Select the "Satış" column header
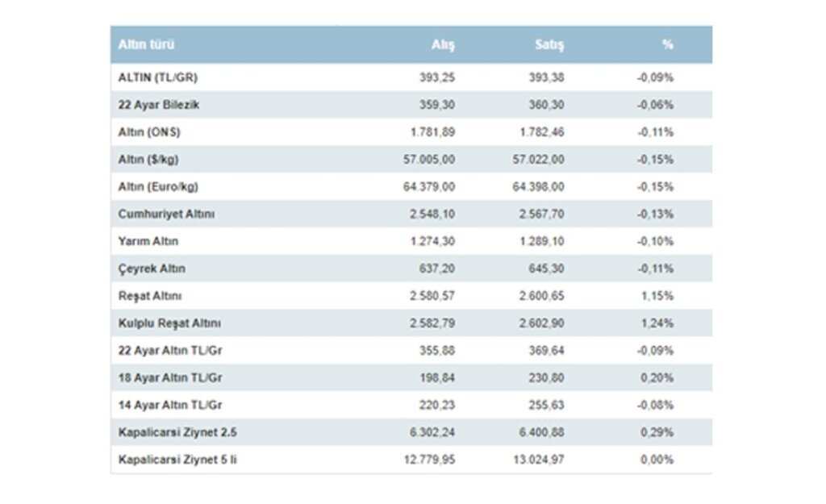 pos(549,45)
